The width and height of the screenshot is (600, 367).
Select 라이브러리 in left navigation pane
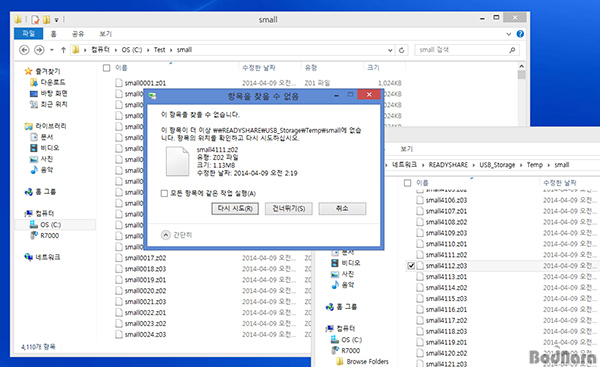pyautogui.click(x=51, y=126)
